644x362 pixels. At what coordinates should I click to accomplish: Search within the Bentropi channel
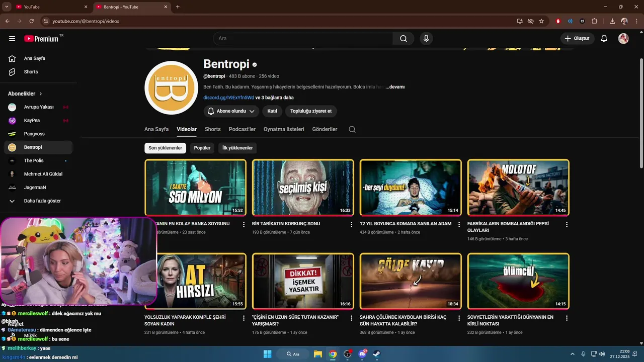tap(352, 129)
